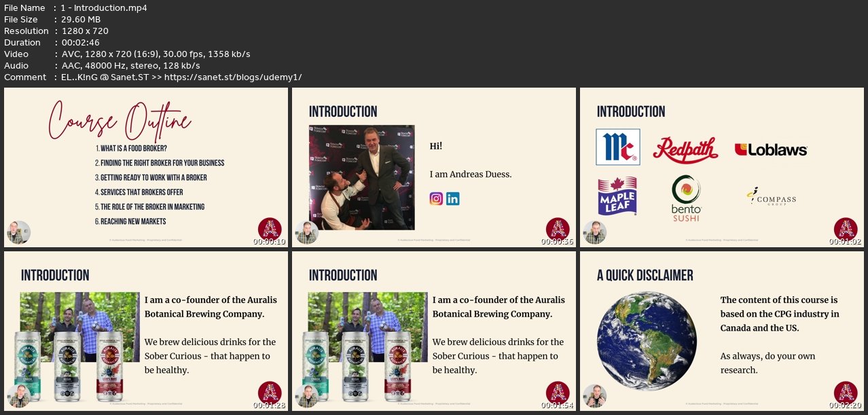This screenshot has height=415, width=868.
Task: Click the red Audacious badge on Course Outline slide
Action: [270, 229]
